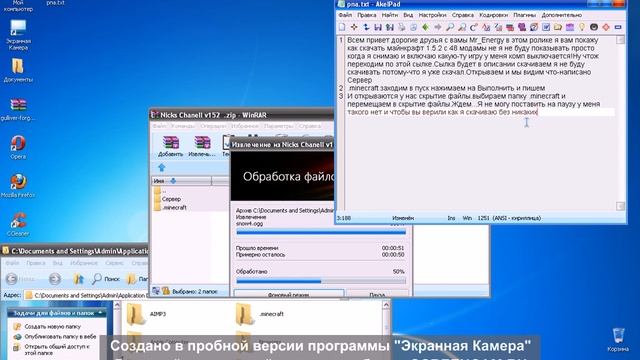
Task: Click Explorer file pane scroll up arrow
Action: tap(386, 305)
